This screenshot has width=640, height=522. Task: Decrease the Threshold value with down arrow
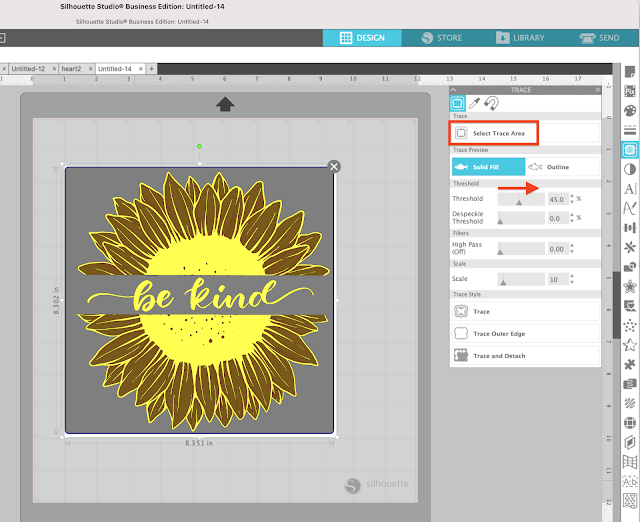(572, 202)
